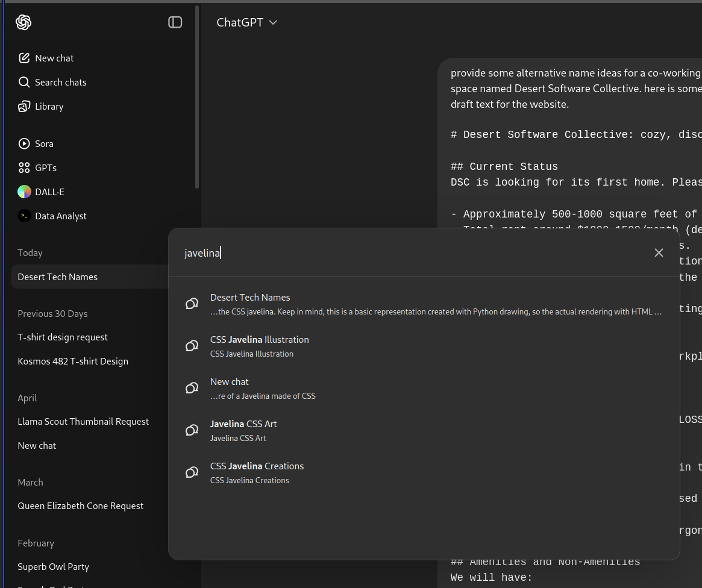The width and height of the screenshot is (702, 588).
Task: Open Llama Scout Thumbnail Request chat
Action: tap(83, 422)
